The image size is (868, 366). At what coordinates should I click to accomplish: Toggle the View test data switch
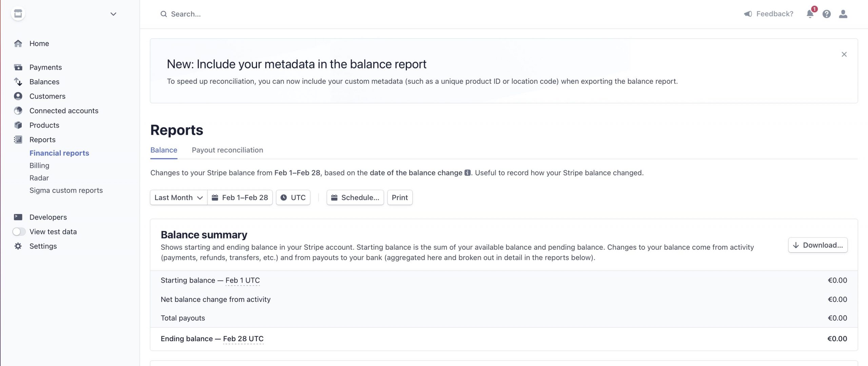(19, 232)
